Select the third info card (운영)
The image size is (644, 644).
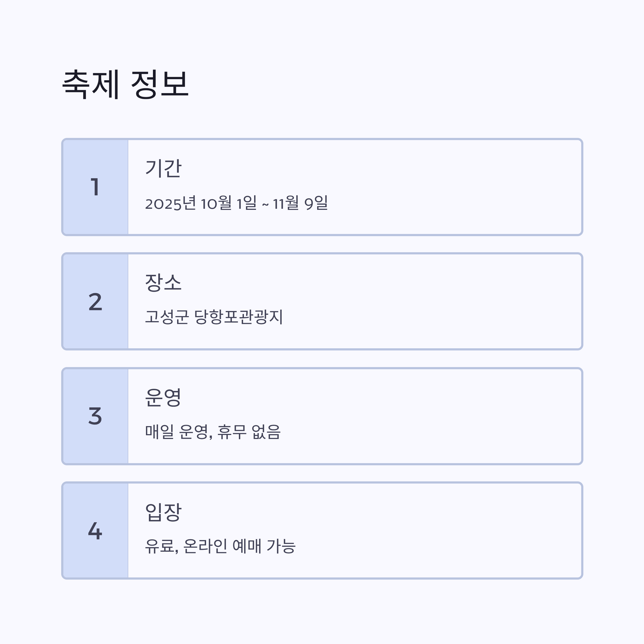pyautogui.click(x=322, y=416)
